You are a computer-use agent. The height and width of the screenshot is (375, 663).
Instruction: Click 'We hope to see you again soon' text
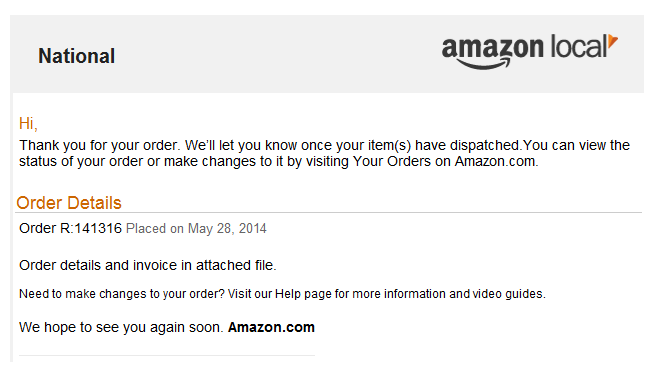pyautogui.click(x=121, y=327)
